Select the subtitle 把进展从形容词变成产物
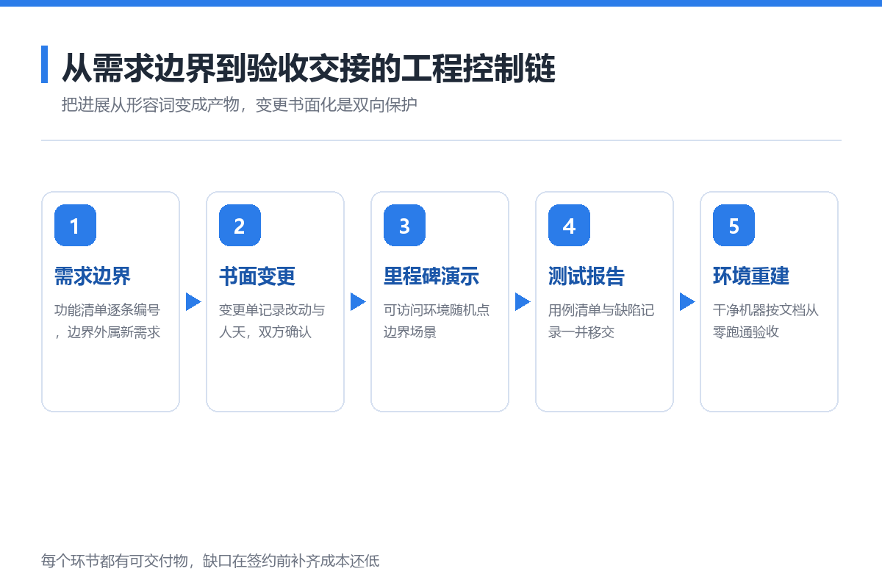This screenshot has height=588, width=882. point(151,105)
